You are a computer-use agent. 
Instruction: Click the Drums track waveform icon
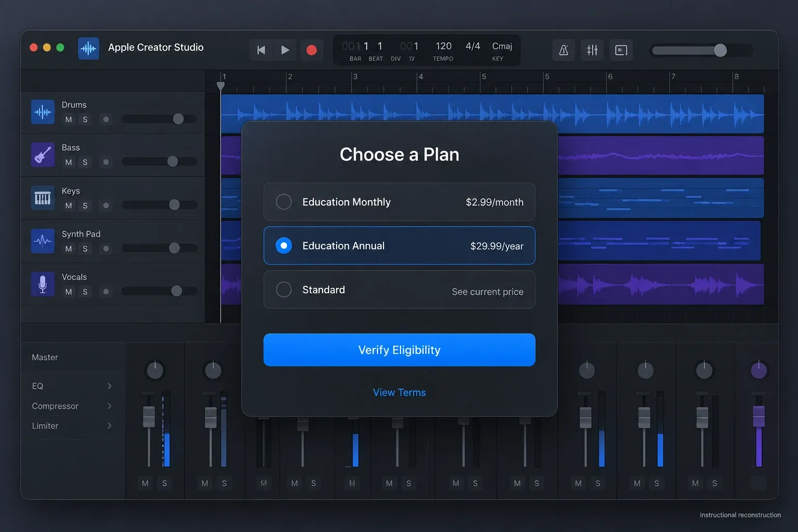pos(43,112)
